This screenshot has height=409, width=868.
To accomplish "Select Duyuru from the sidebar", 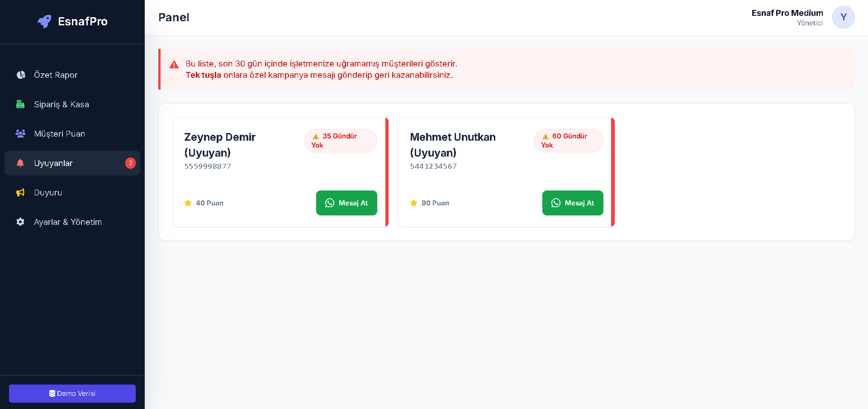I will (x=48, y=192).
